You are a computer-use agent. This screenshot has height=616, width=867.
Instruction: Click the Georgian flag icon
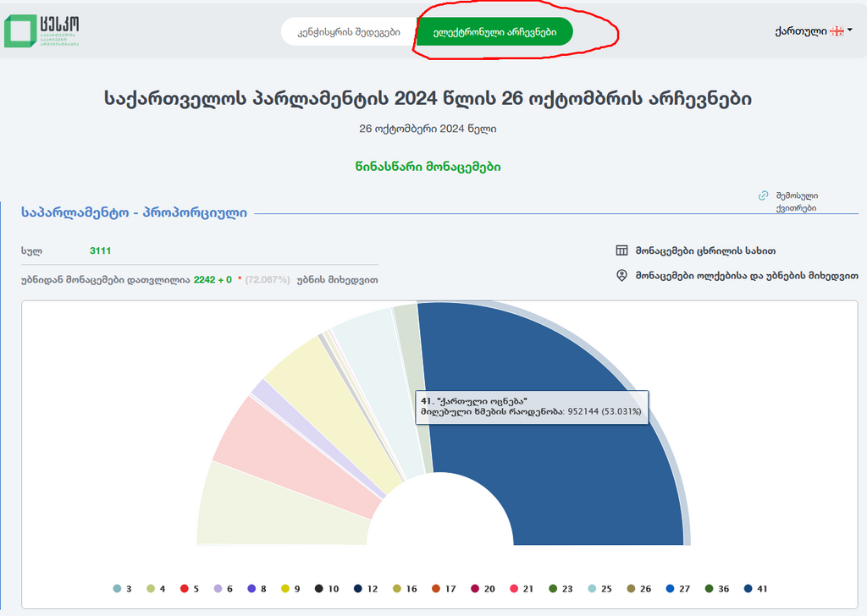point(837,31)
